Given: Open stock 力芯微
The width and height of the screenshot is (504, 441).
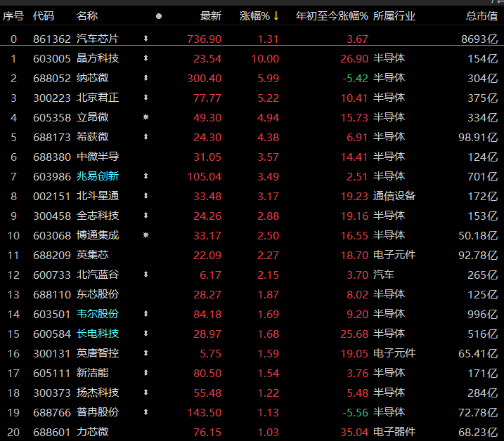Looking at the screenshot, I should click(93, 432).
